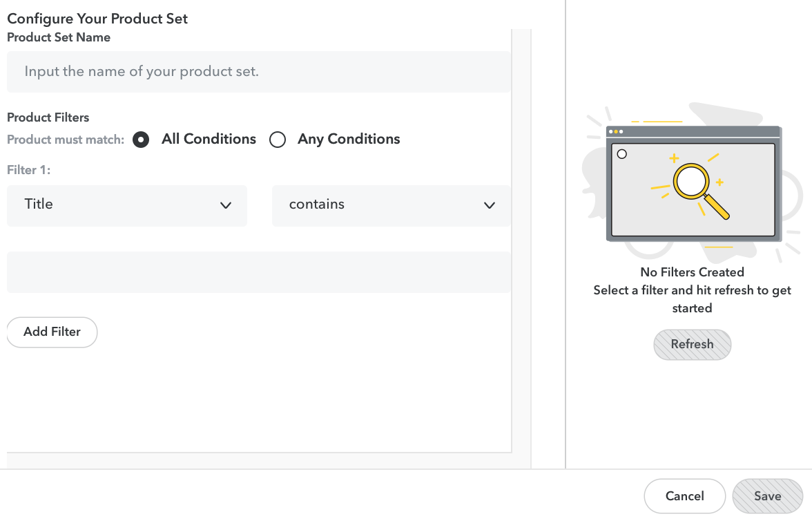812x521 pixels.
Task: Cancel the product set configuration
Action: pos(684,496)
